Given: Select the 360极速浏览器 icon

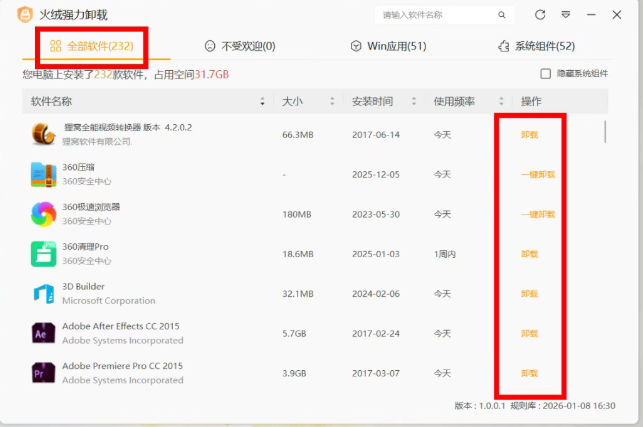Looking at the screenshot, I should pyautogui.click(x=43, y=214).
